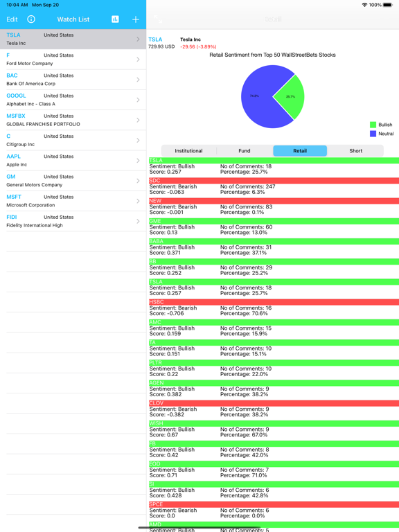Select the GME green sentiment bar
The height and width of the screenshot is (532, 399).
pos(274,221)
